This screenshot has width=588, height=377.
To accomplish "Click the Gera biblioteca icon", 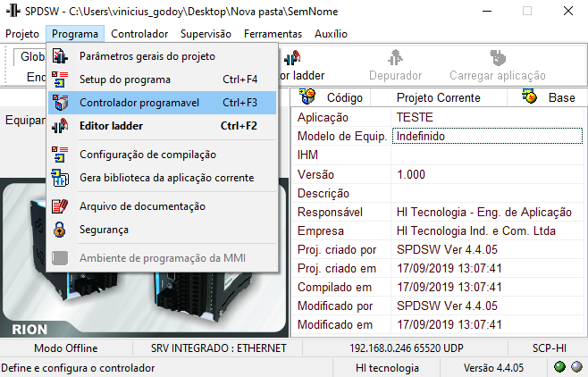I will tap(60, 178).
